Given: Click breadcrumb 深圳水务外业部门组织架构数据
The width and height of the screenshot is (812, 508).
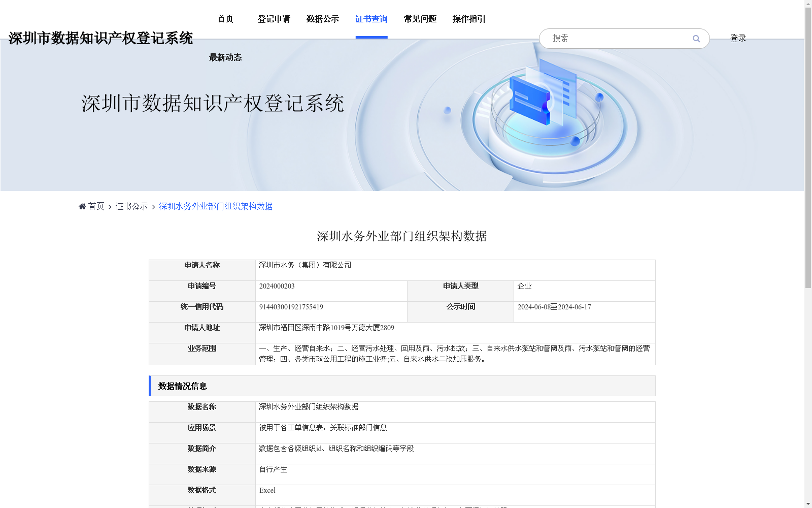Looking at the screenshot, I should click(x=216, y=206).
